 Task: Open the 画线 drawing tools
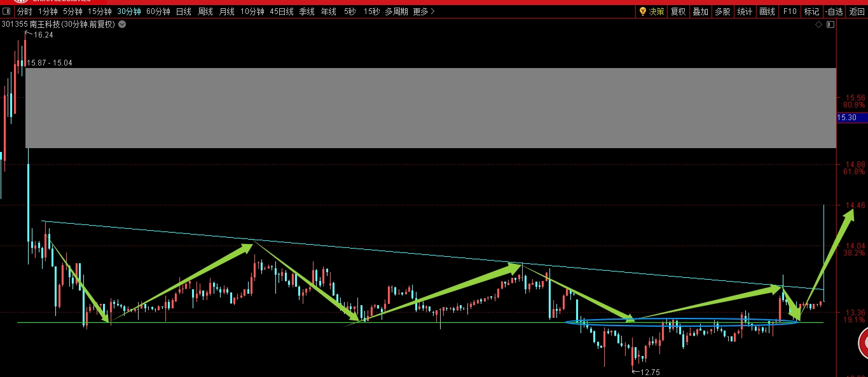tap(768, 11)
